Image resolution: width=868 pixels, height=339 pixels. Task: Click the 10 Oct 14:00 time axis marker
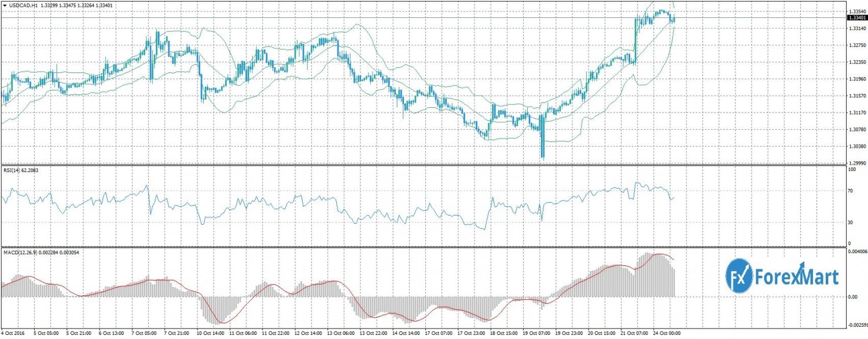coord(209,334)
